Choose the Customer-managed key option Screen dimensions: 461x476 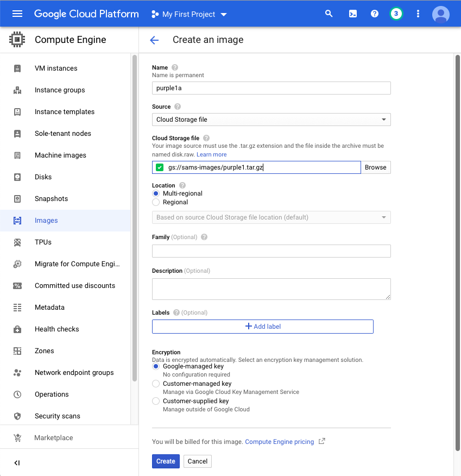pyautogui.click(x=156, y=384)
